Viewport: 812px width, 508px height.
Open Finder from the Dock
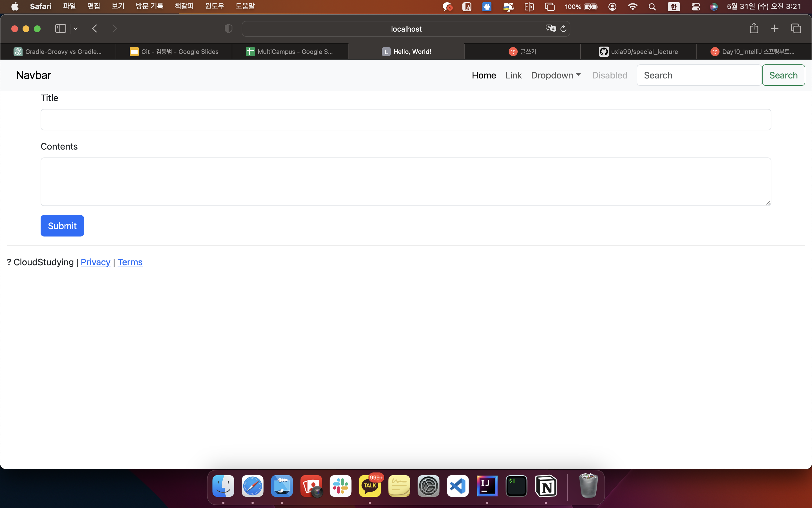[223, 486]
